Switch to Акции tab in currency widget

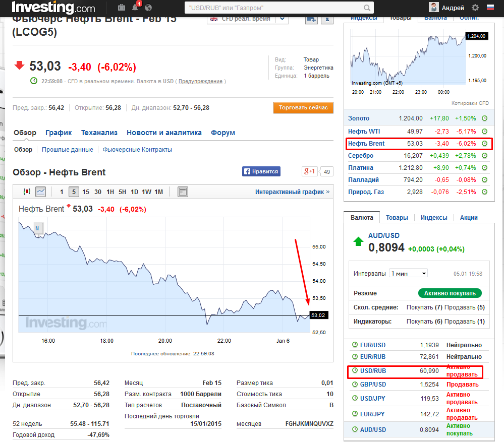coord(469,218)
